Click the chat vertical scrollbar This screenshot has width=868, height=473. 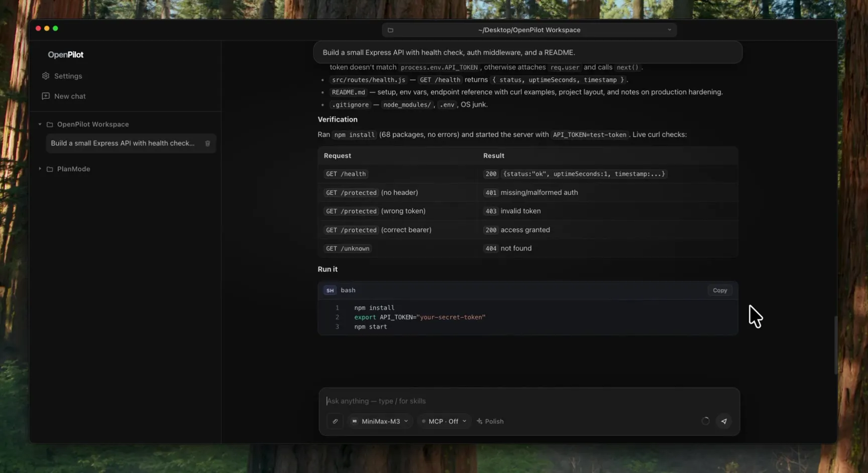pos(835,345)
